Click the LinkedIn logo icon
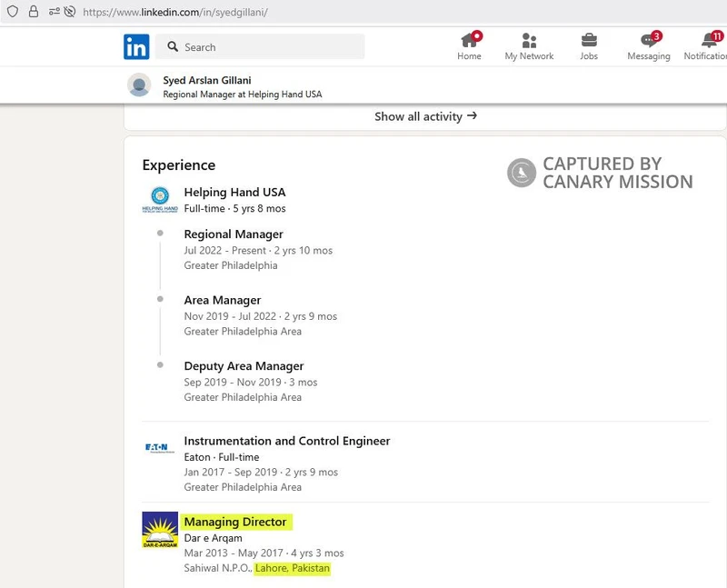 pos(136,47)
